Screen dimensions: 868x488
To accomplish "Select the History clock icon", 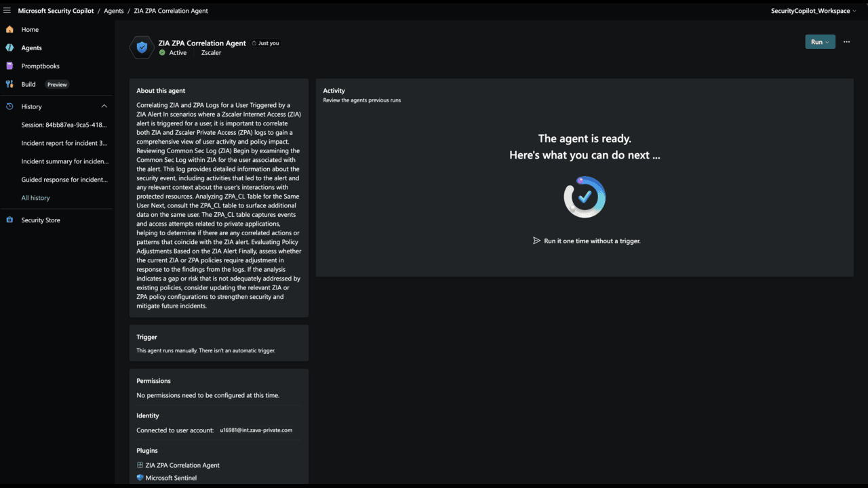I will point(9,106).
